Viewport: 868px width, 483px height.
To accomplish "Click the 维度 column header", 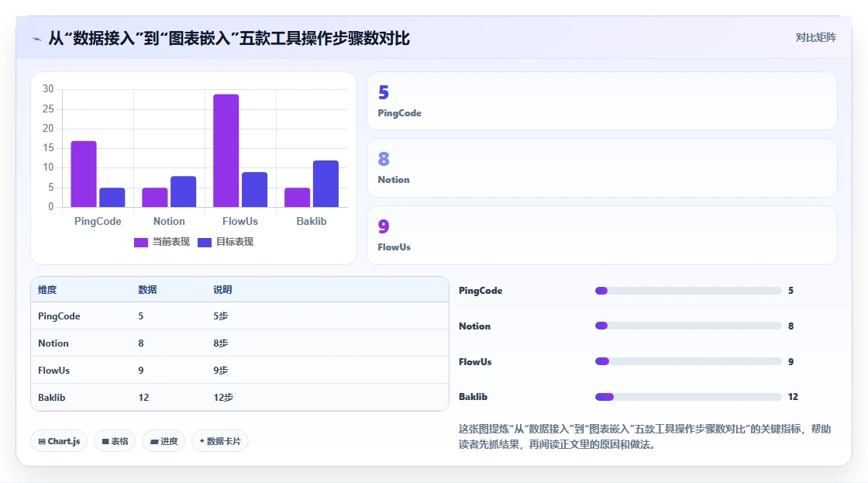I will point(47,290).
